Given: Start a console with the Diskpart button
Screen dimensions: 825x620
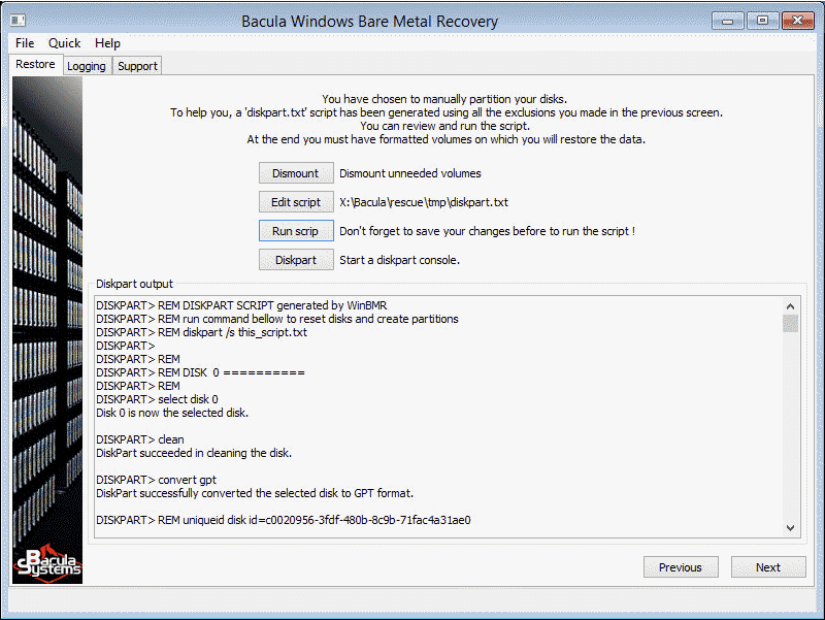Looking at the screenshot, I should coord(296,260).
